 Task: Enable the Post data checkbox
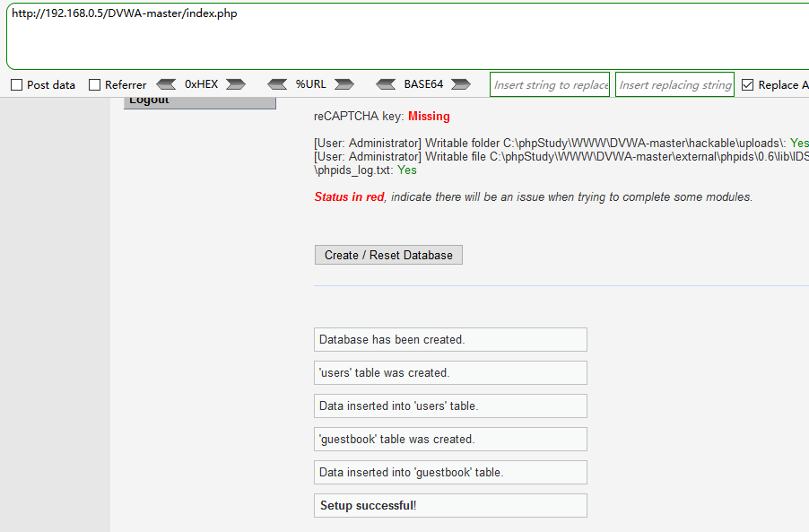coord(16,84)
